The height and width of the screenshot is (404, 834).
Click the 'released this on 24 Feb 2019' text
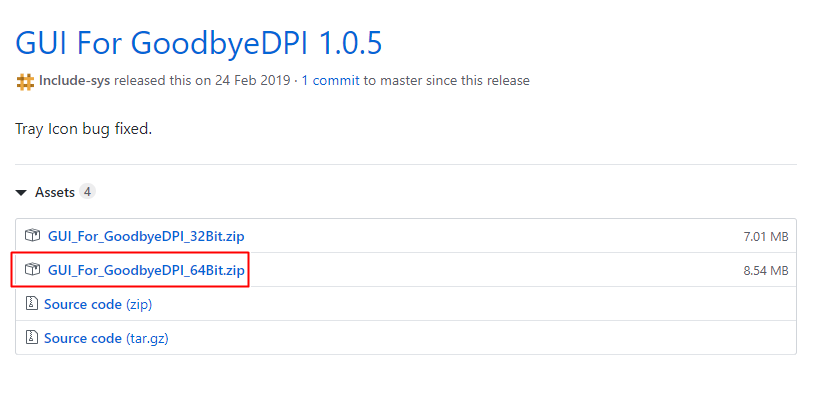202,81
